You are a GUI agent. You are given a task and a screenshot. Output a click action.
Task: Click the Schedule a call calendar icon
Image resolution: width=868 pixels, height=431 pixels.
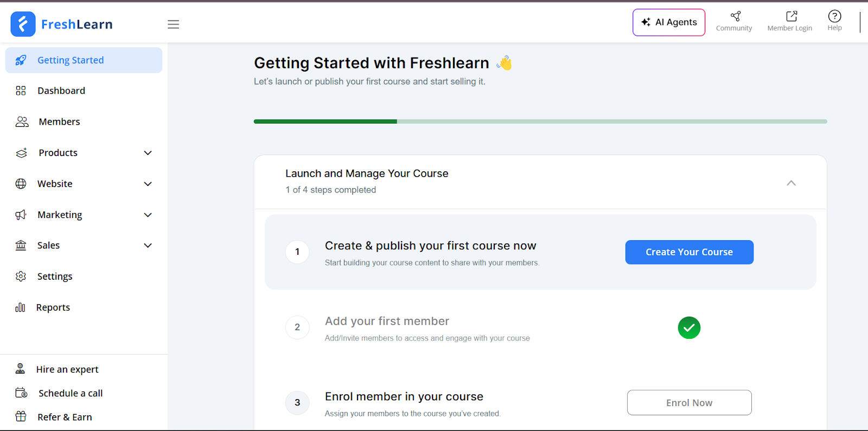coord(21,393)
